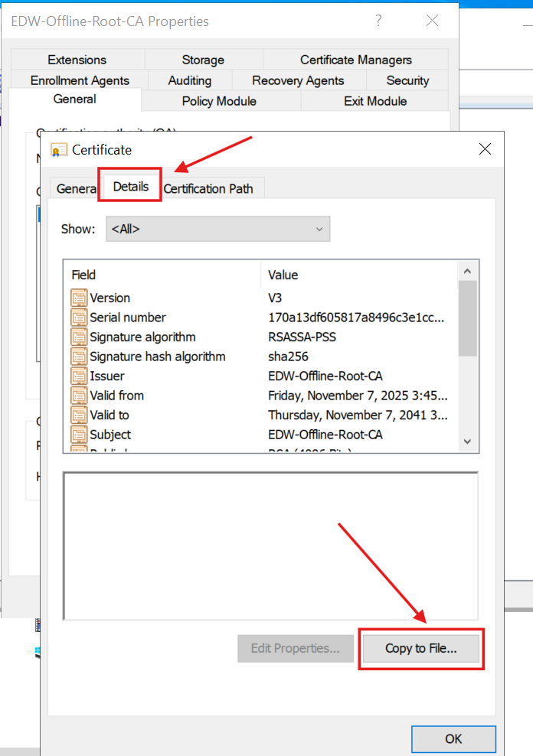Click the Issuer field icon
533x756 pixels.
79,376
